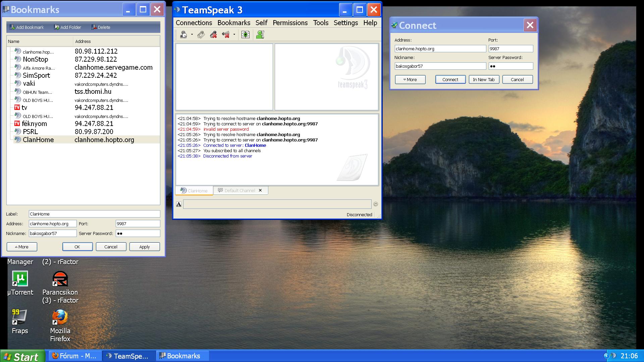Open the Windows Start button
Viewport: 644px width, 362px height.
point(22,356)
